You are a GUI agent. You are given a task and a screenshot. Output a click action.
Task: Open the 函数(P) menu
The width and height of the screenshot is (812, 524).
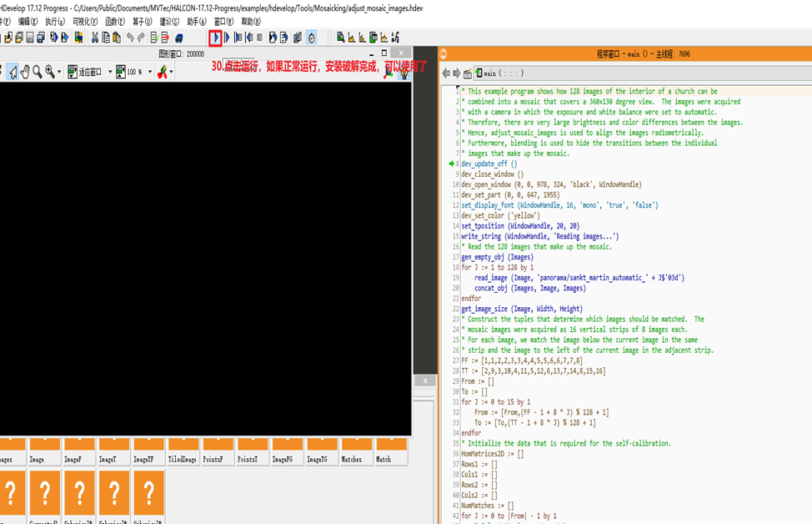point(115,21)
